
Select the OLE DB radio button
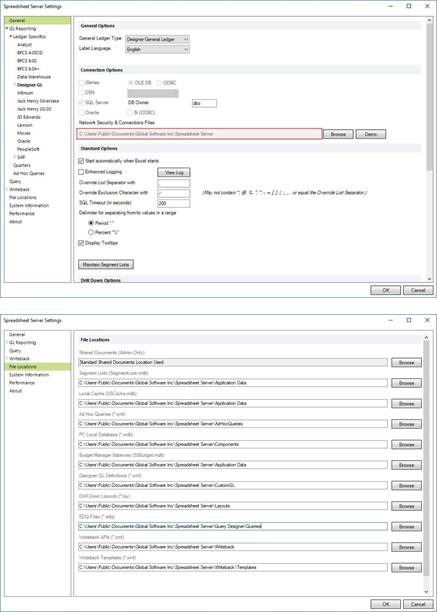click(x=131, y=83)
